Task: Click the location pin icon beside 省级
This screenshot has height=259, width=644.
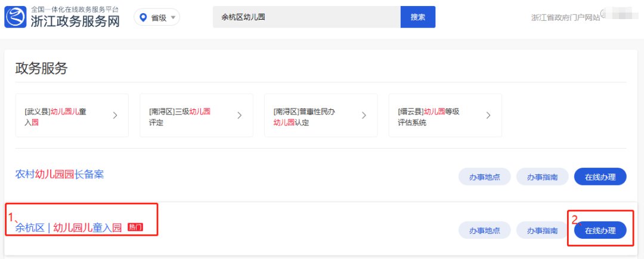Action: pos(143,17)
